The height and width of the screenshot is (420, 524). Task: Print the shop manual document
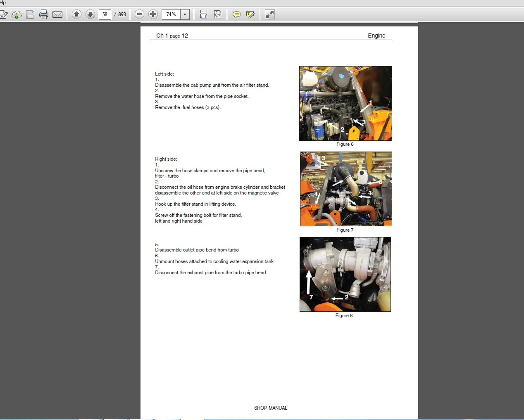click(x=43, y=14)
